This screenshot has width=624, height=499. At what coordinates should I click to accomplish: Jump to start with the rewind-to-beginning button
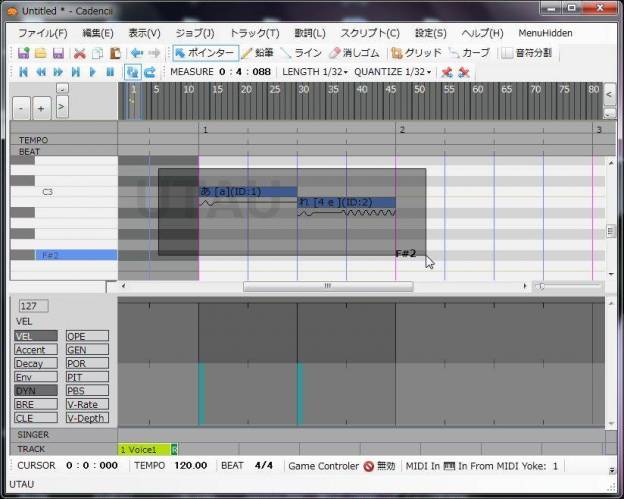(x=23, y=72)
